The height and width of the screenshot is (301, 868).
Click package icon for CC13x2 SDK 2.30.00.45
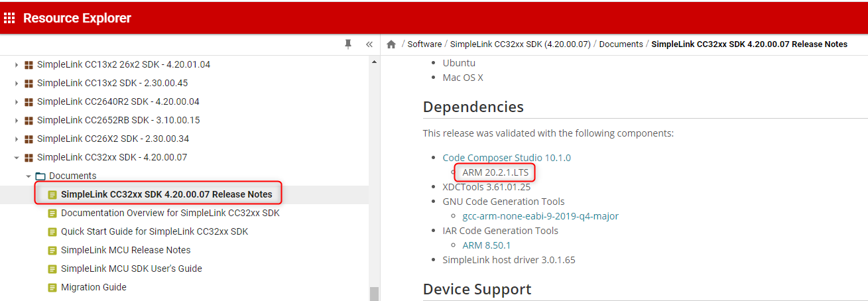click(x=29, y=84)
